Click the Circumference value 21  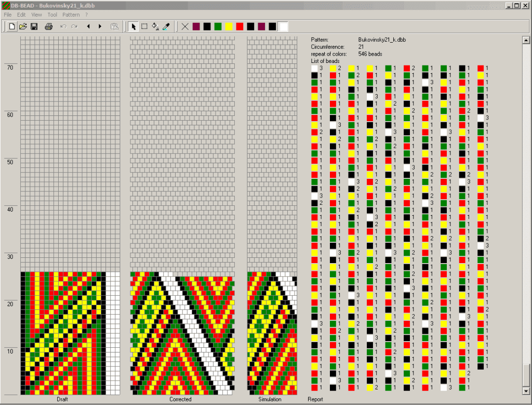pyautogui.click(x=361, y=47)
